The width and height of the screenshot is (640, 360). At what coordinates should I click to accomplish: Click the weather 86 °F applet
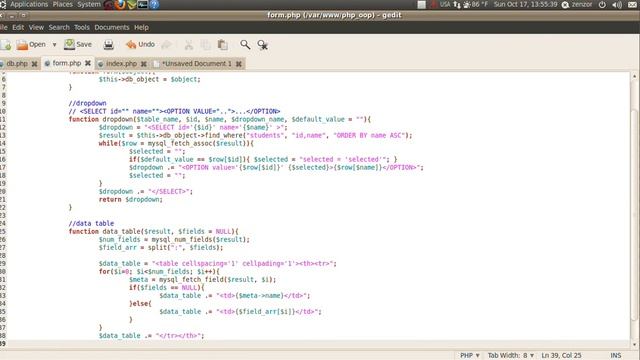pos(475,4)
